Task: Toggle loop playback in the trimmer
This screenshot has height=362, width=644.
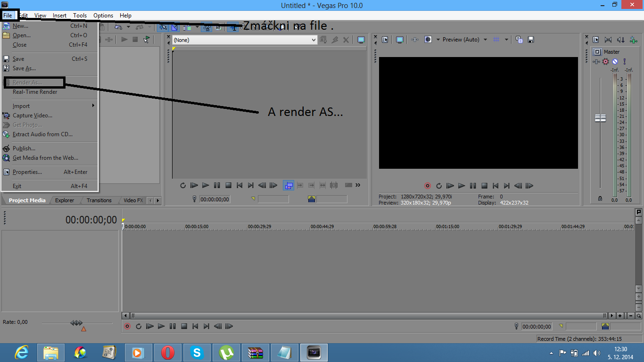Action: coord(183,185)
